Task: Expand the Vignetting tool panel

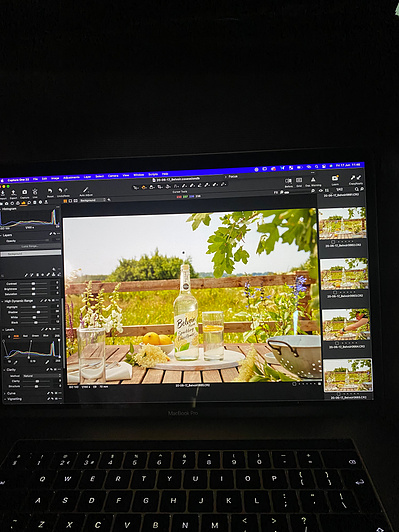Action: 4,399
